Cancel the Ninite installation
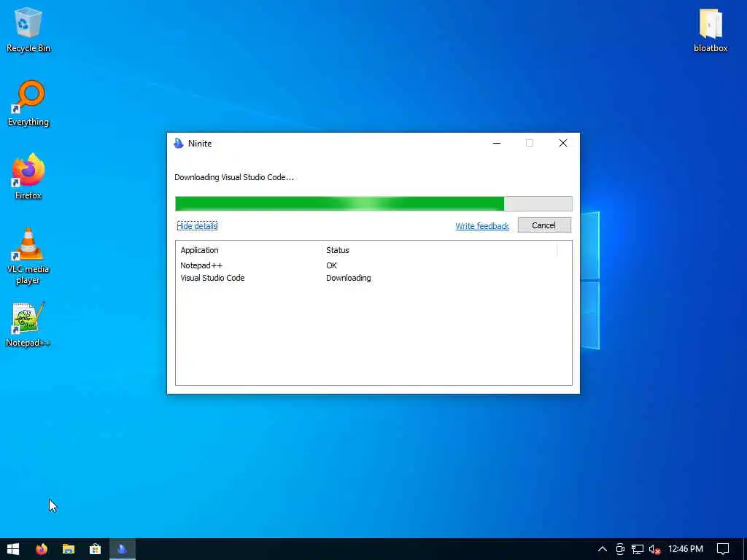This screenshot has height=560, width=747. click(544, 225)
